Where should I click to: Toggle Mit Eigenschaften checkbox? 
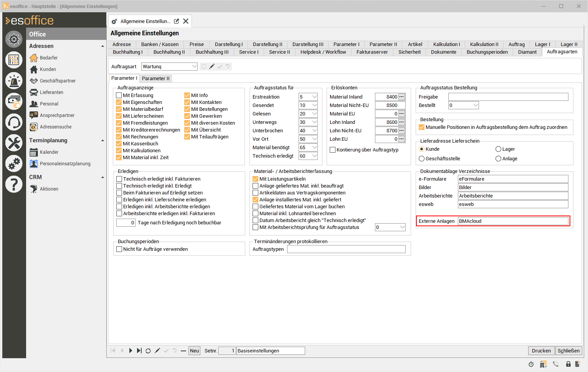(119, 102)
